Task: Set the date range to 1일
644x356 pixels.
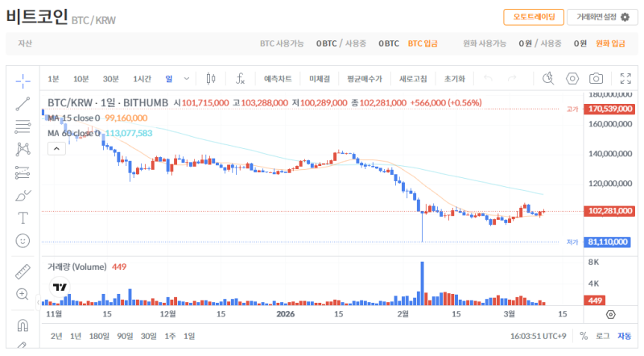Action: coord(189,337)
